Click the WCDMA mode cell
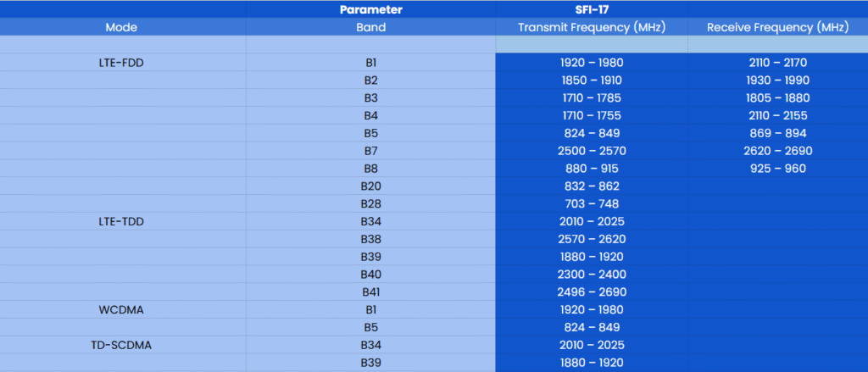Screen dimensions: 868x372 click(121, 309)
